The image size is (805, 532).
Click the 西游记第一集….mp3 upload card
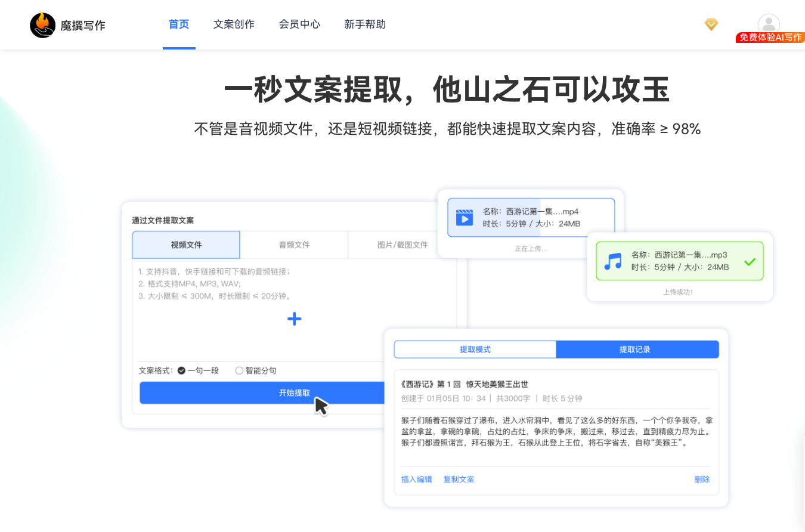click(x=680, y=261)
